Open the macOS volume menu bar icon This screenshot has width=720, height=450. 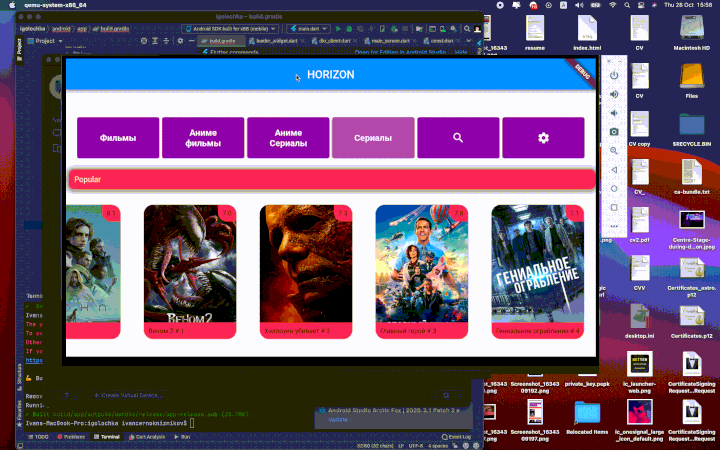click(x=579, y=5)
